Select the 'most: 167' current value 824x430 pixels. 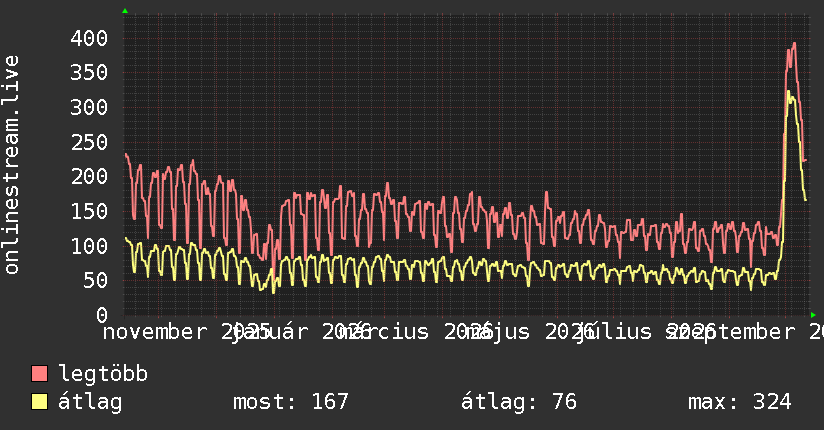point(291,402)
